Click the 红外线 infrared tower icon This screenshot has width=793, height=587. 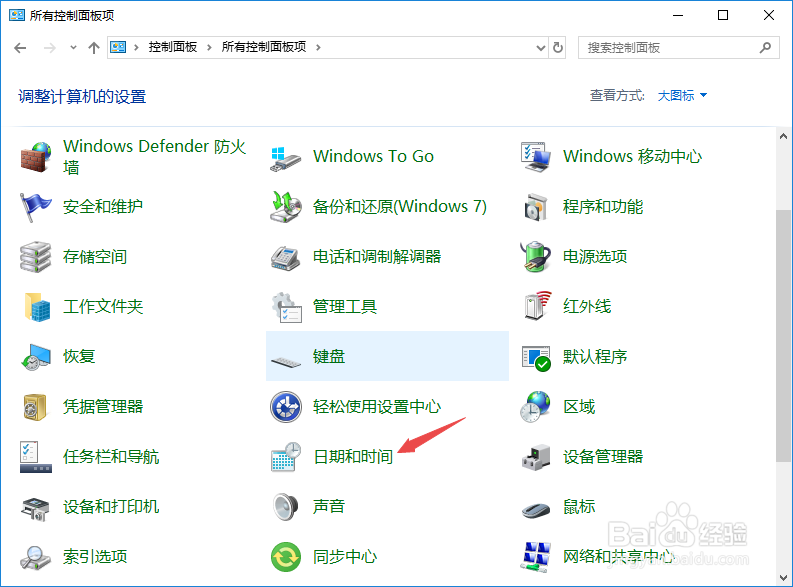coord(537,306)
